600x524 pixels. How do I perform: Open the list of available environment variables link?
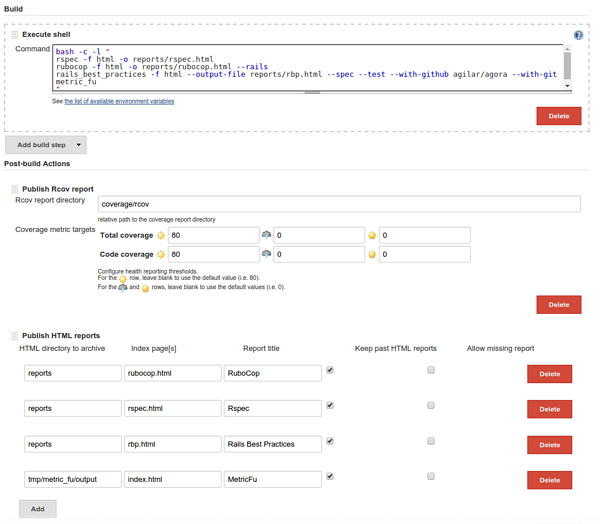pyautogui.click(x=119, y=101)
